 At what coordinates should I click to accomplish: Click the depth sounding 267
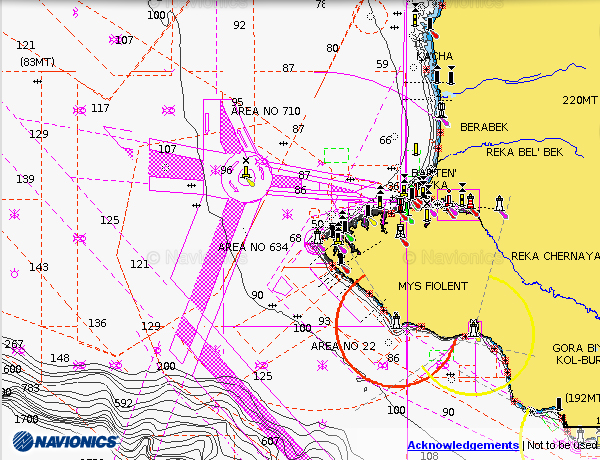pyautogui.click(x=14, y=344)
